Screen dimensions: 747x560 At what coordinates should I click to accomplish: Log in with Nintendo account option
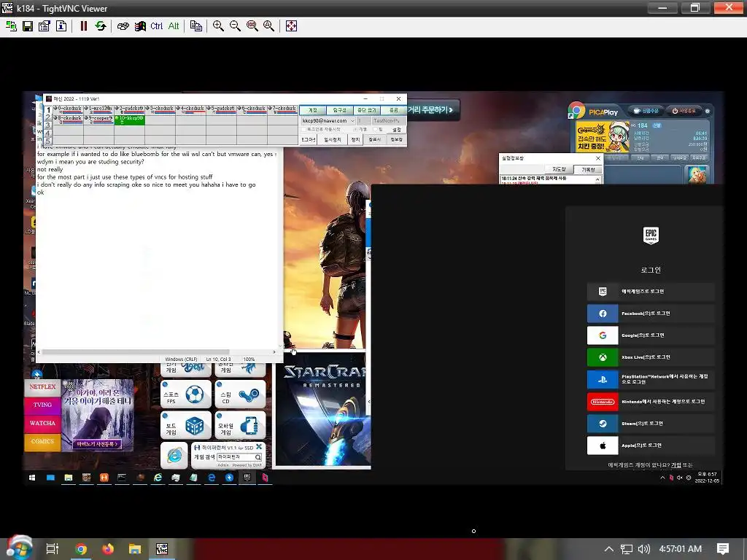[650, 402]
